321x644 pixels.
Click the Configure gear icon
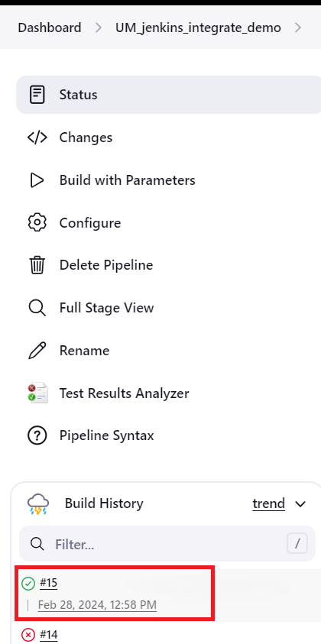[x=37, y=223]
